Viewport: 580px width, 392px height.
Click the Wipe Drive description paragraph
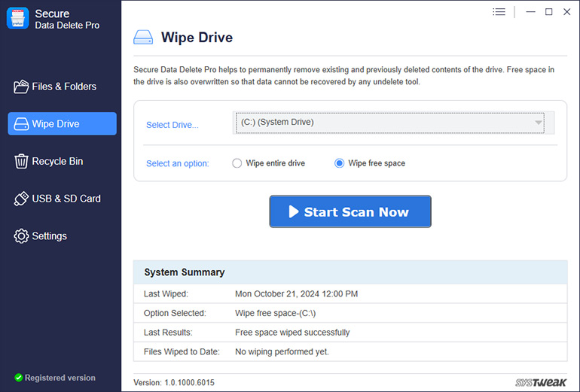pyautogui.click(x=343, y=76)
